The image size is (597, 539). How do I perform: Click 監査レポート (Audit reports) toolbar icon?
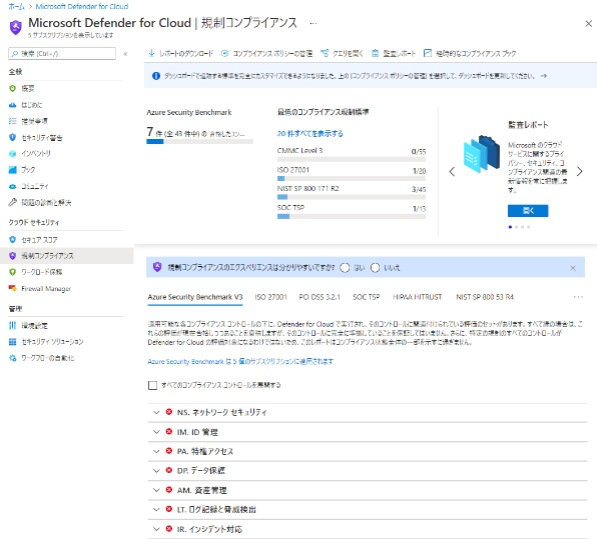click(375, 53)
